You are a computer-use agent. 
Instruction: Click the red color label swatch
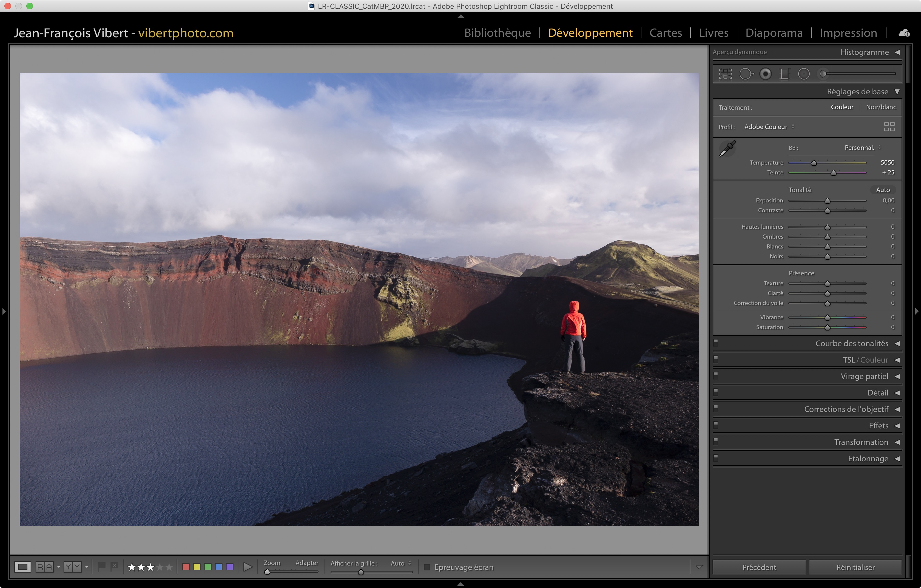click(186, 567)
